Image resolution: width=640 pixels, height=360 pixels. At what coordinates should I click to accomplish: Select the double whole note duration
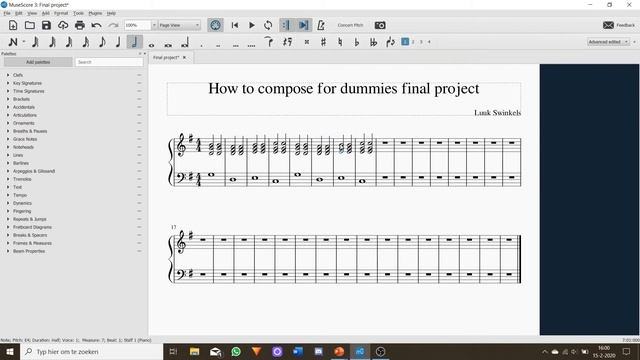(x=168, y=44)
